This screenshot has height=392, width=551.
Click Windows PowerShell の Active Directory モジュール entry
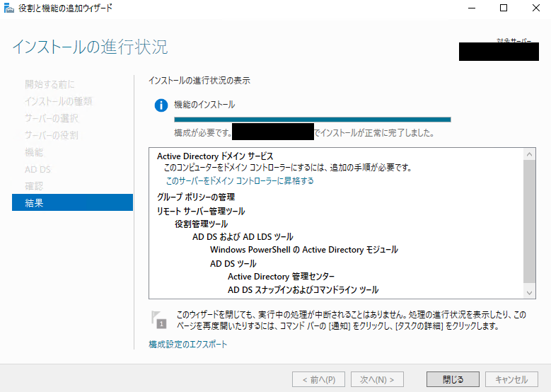pos(304,250)
